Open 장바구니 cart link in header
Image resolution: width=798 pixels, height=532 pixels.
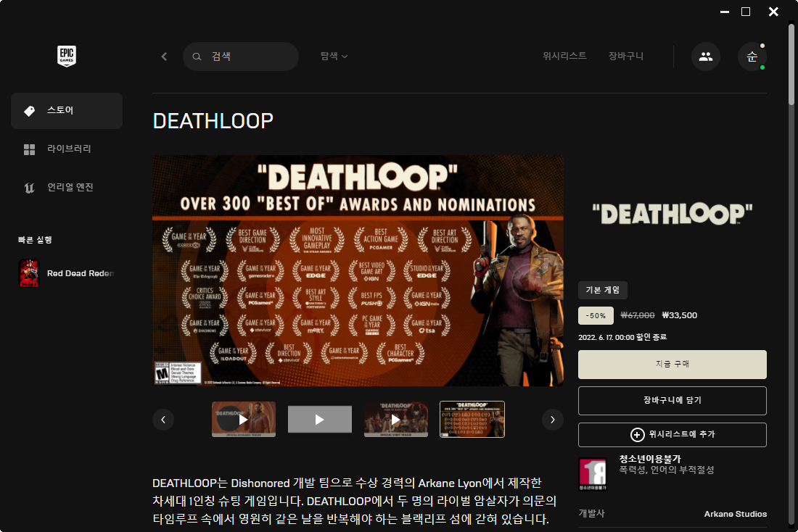pos(626,56)
